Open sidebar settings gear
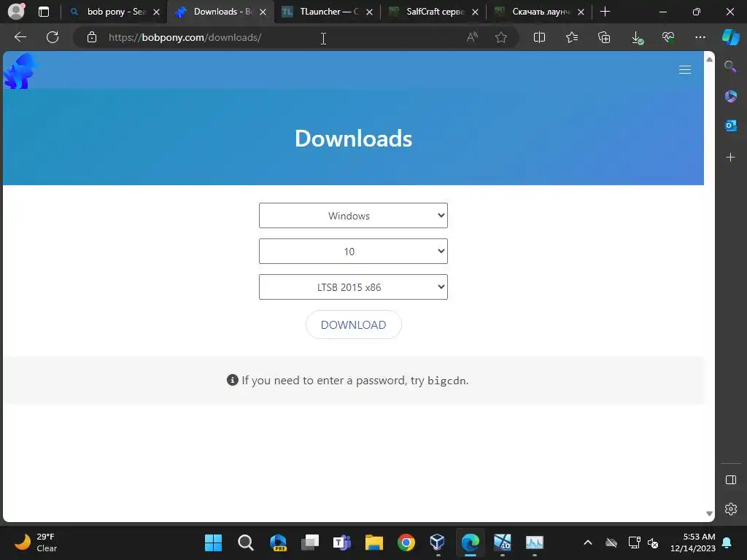 [731, 509]
